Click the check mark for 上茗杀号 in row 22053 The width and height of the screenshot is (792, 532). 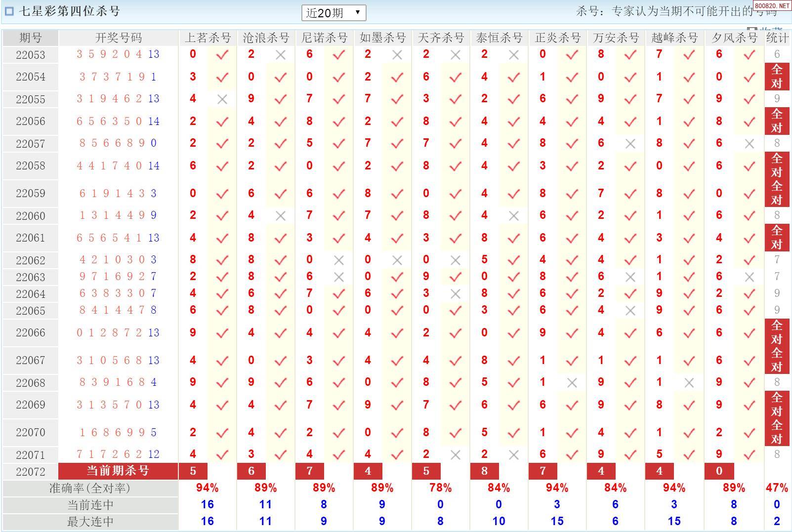coord(222,55)
